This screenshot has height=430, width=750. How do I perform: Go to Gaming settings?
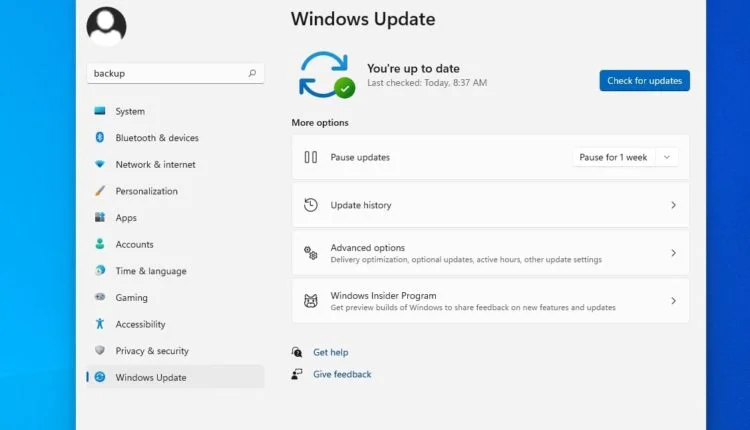coord(175,298)
